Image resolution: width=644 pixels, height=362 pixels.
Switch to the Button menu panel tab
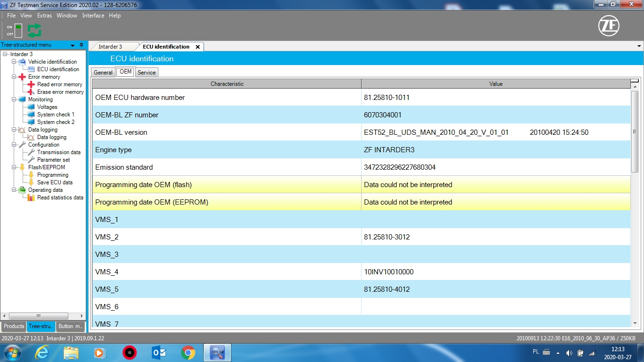tap(71, 326)
